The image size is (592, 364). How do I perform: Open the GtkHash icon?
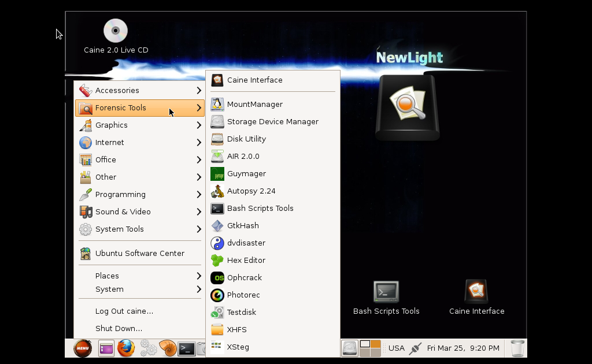coord(217,225)
